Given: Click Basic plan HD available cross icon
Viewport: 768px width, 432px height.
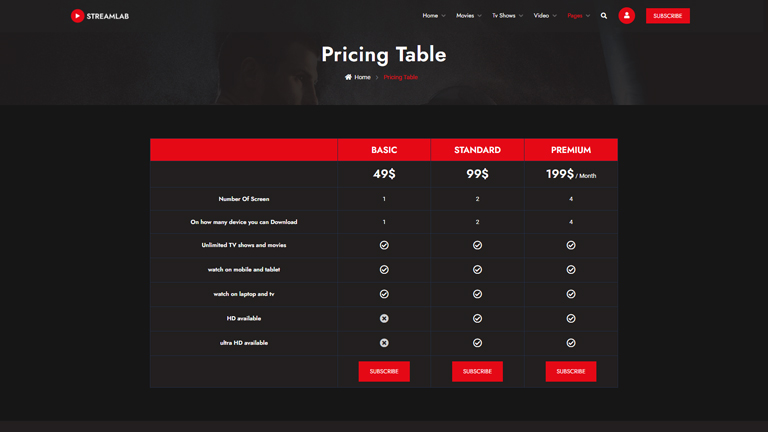Looking at the screenshot, I should [384, 319].
